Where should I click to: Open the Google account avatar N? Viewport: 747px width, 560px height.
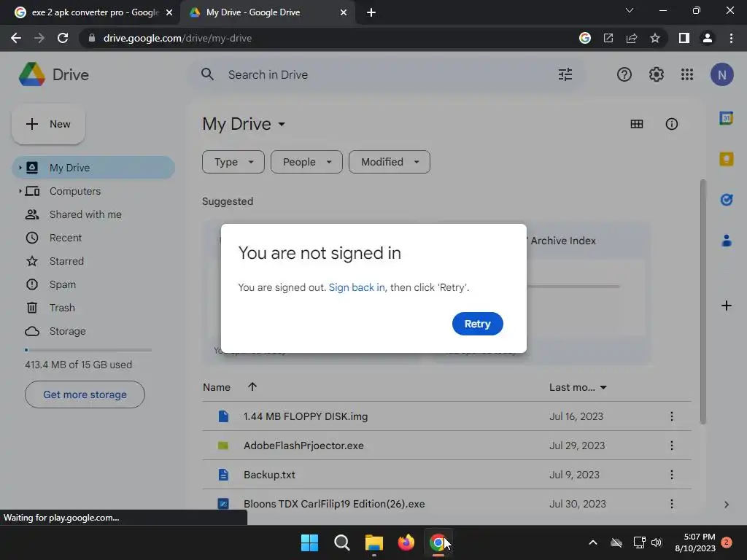(x=721, y=75)
